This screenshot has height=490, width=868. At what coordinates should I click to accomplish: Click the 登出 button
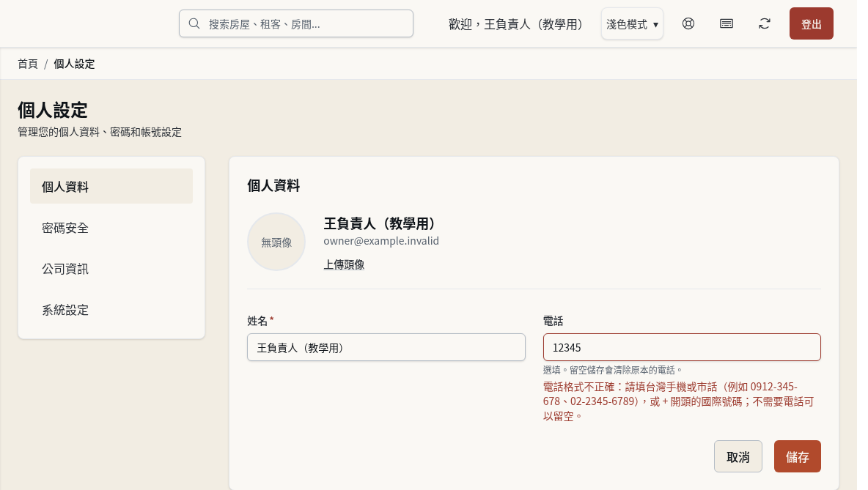click(x=811, y=23)
